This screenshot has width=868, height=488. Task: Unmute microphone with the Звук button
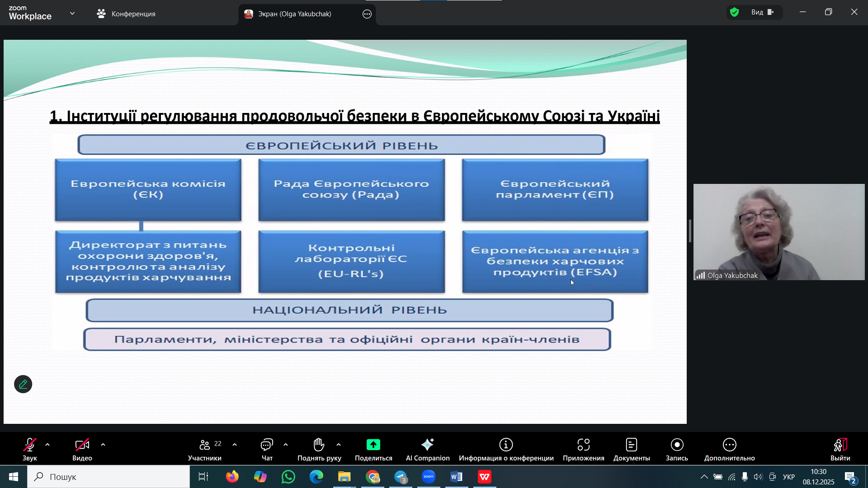click(30, 449)
